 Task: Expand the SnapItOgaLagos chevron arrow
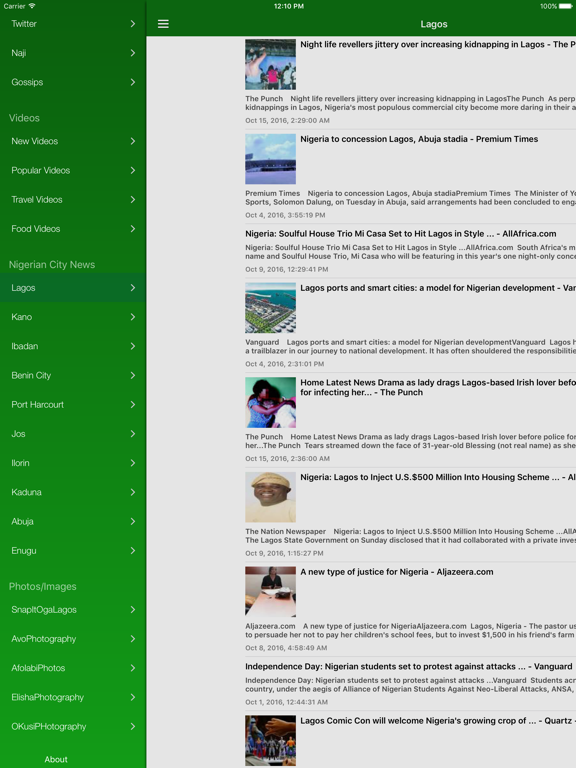coord(133,610)
